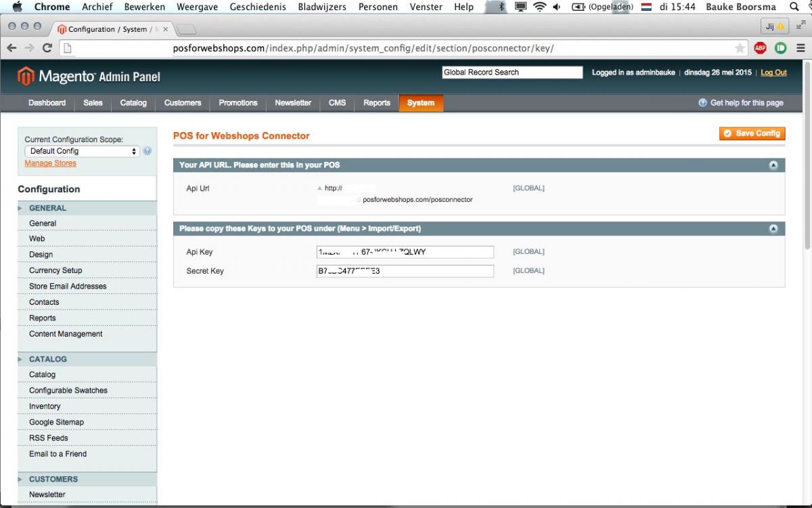
Task: Open the Help menu in menu bar
Action: point(464,7)
